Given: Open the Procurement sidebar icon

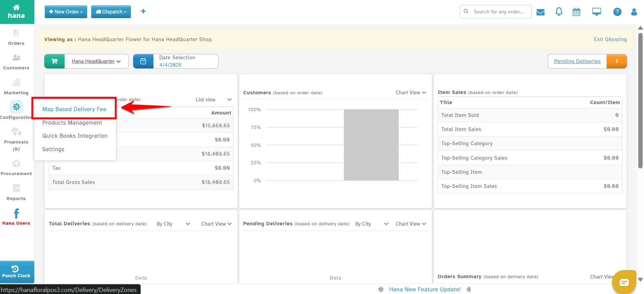Looking at the screenshot, I should pos(16,164).
